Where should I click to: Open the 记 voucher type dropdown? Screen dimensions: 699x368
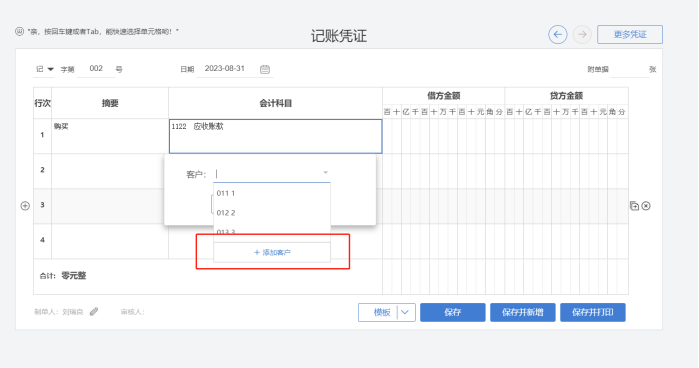[x=45, y=69]
